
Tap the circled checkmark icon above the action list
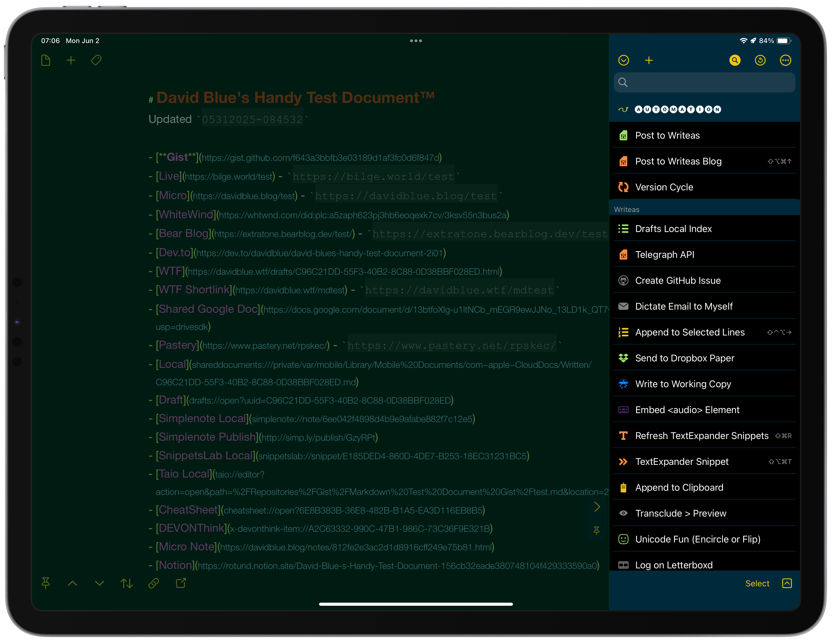pos(624,60)
